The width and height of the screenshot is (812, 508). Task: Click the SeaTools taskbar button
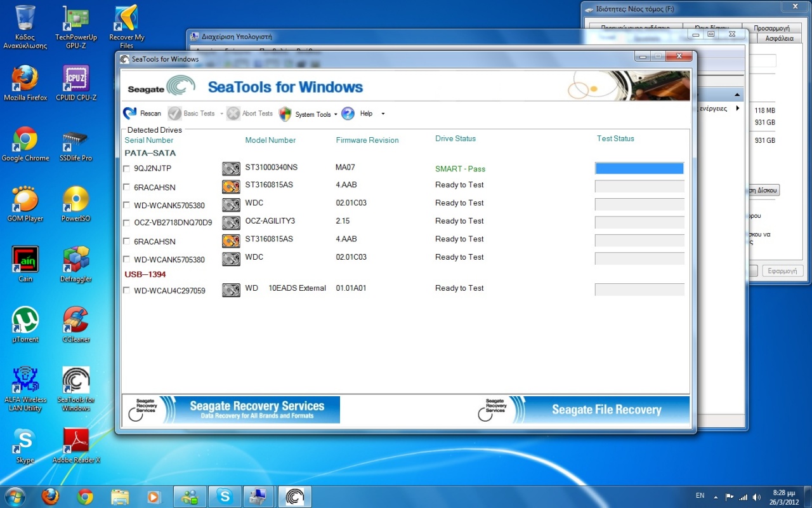(x=294, y=496)
